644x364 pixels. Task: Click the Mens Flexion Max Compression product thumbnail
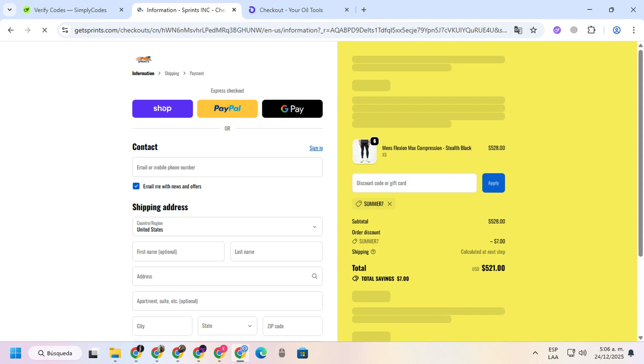[365, 151]
